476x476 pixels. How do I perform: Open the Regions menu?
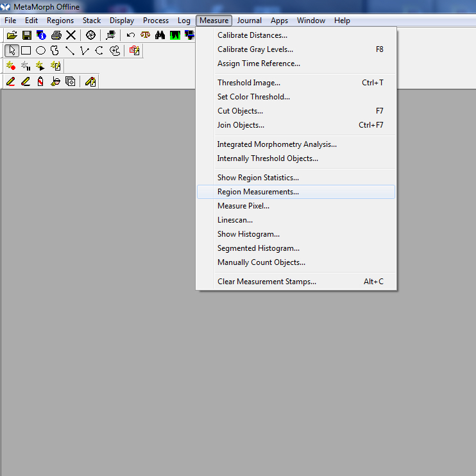60,21
